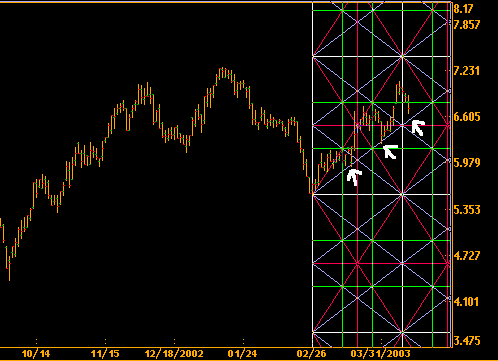Viewport: 498px width, 361px height.
Task: Click the 8.17 price axis label
Action: pyautogui.click(x=463, y=9)
